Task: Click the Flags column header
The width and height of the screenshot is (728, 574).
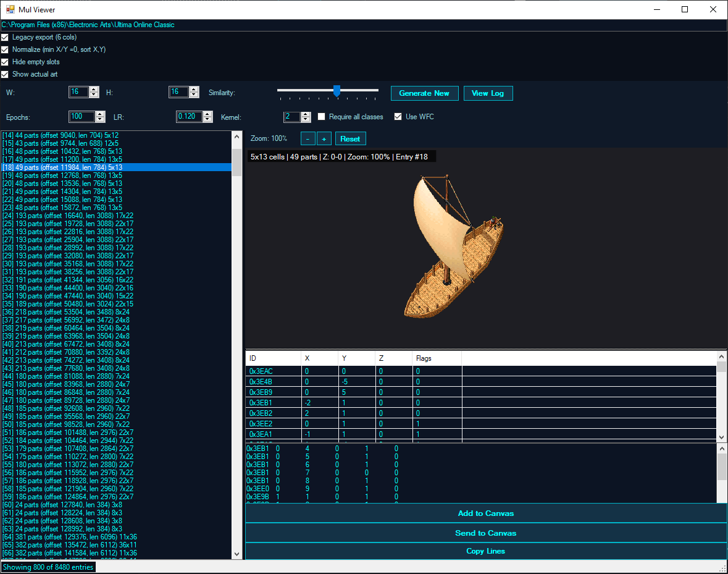Action: click(x=437, y=358)
